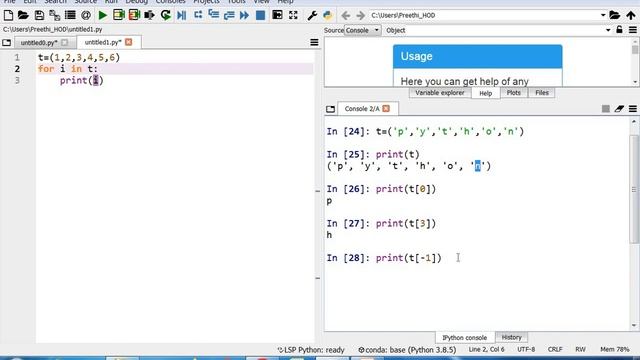Open the Plots pane tab

coord(513,93)
